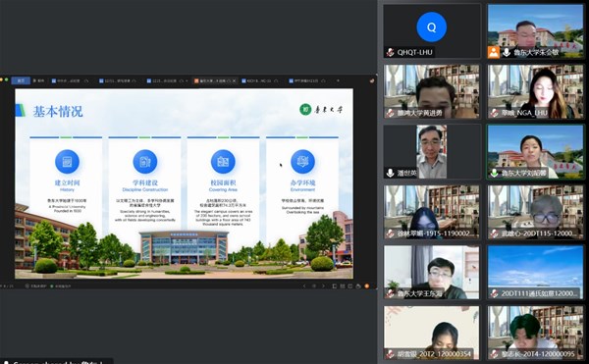The image size is (589, 364).
Task: Click the muted mic icon on QHQT-LHU tile
Action: coord(391,52)
